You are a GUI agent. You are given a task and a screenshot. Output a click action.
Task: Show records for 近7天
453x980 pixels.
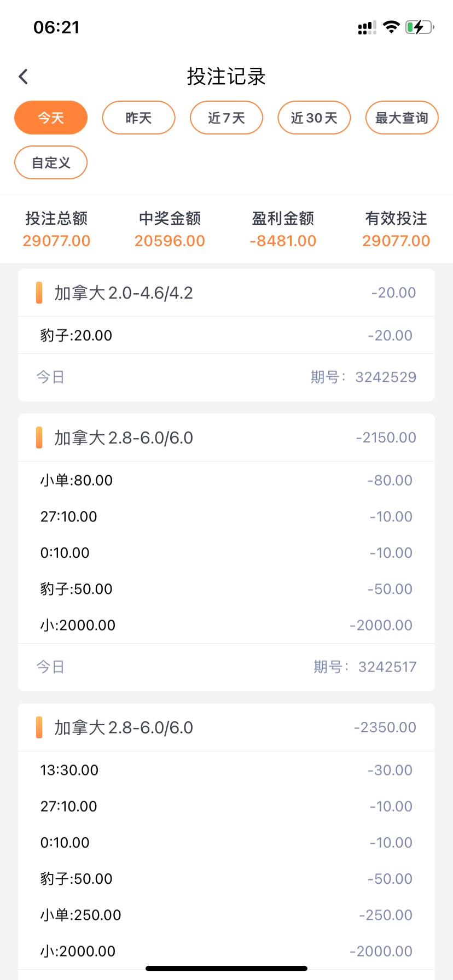point(226,118)
